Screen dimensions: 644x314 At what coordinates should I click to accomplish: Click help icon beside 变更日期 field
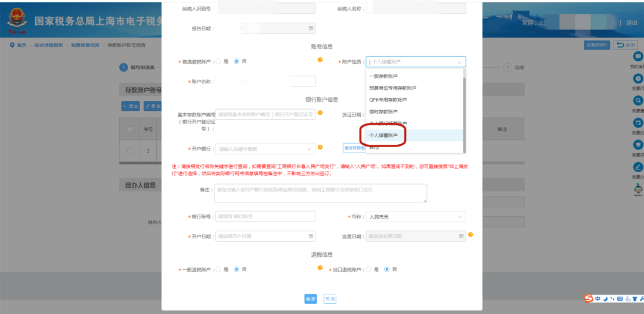coord(470,234)
